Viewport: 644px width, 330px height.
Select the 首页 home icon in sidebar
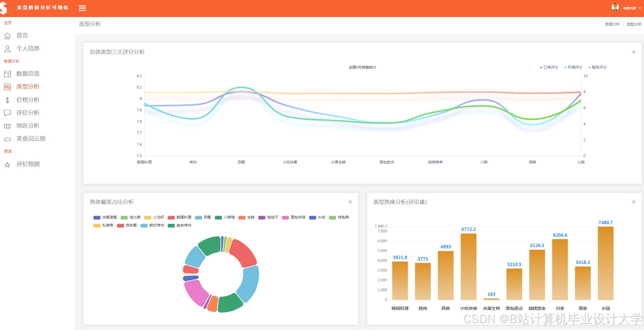click(x=7, y=35)
